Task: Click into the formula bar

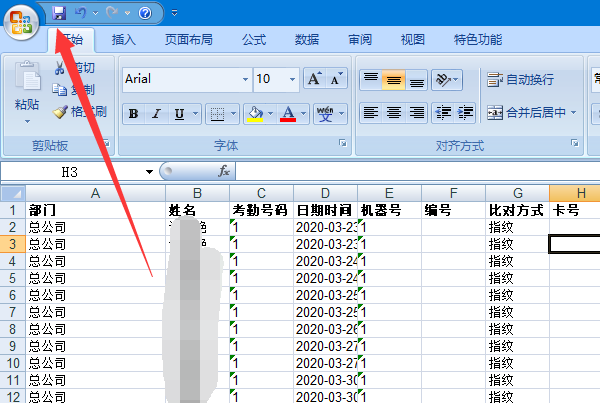Action: [418, 171]
